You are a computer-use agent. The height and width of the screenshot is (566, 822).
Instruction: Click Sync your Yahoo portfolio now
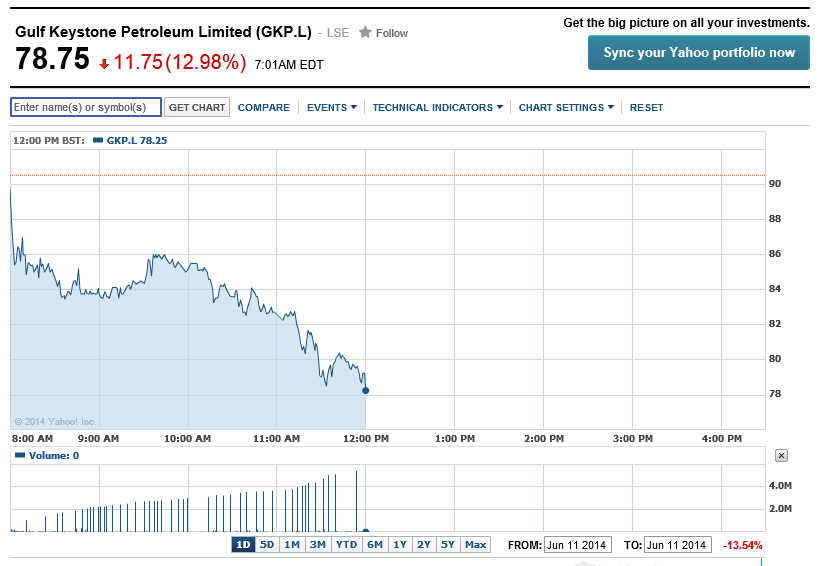coord(699,53)
